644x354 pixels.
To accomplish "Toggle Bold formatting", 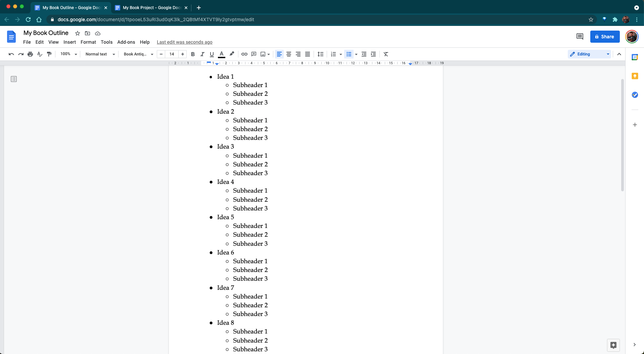I will tap(193, 54).
